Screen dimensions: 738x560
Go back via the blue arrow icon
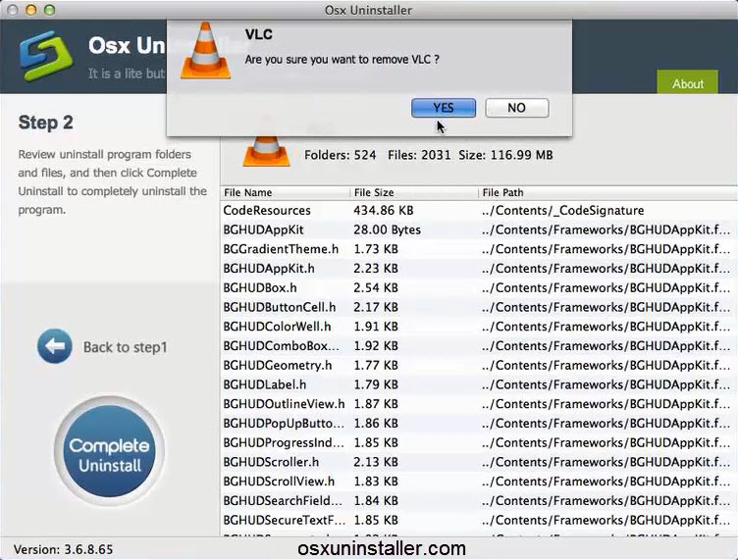pos(55,346)
